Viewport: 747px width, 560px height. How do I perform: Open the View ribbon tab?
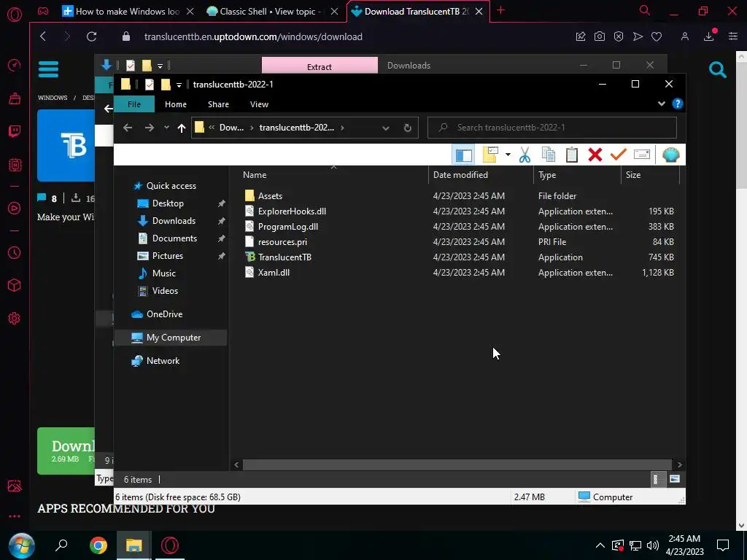click(x=259, y=104)
